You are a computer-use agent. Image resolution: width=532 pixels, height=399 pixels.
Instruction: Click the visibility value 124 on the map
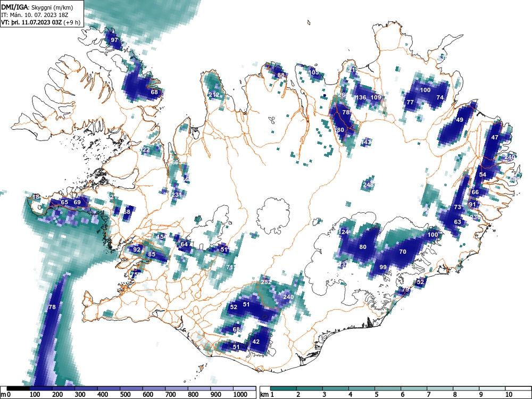point(343,232)
